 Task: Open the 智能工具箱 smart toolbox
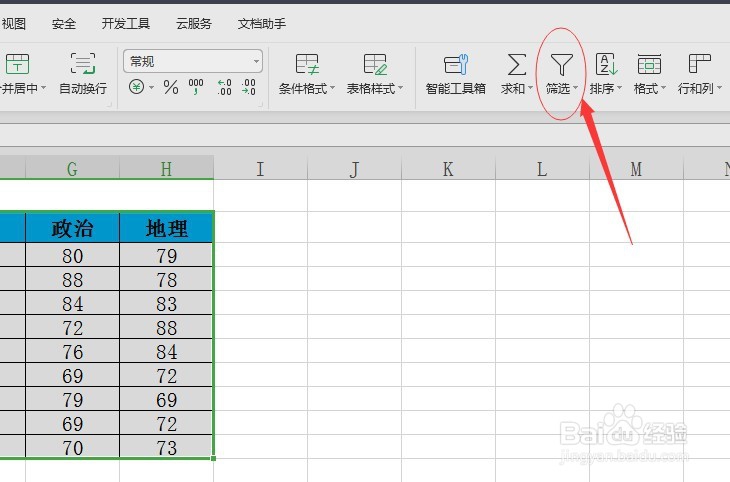[x=456, y=74]
